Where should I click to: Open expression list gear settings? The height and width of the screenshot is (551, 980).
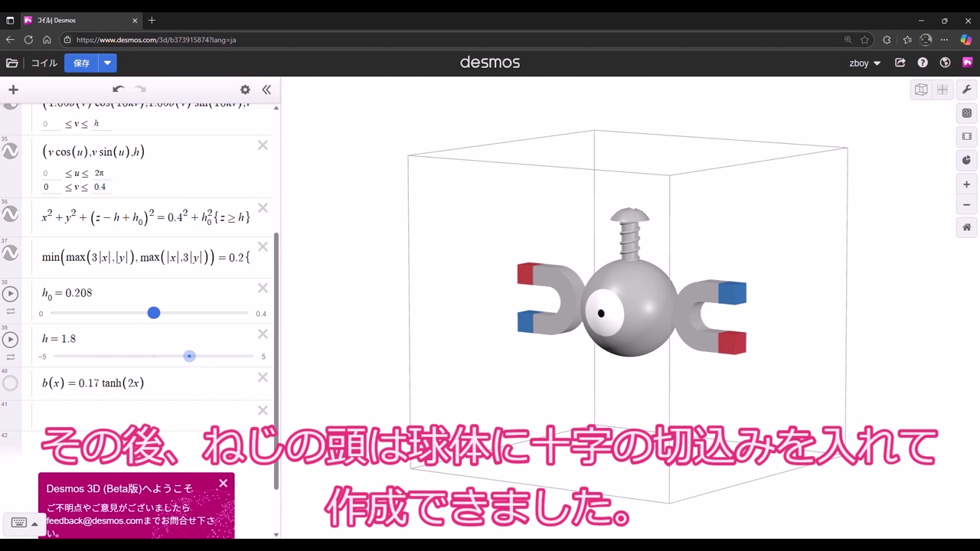point(245,90)
